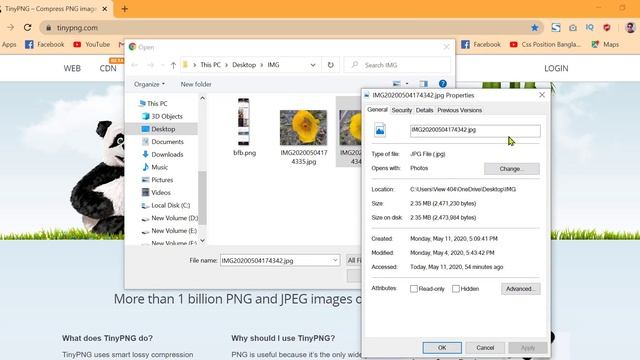Screen dimensions: 640x360
Task: Close the TinyPNG browser tab
Action: tap(105, 9)
